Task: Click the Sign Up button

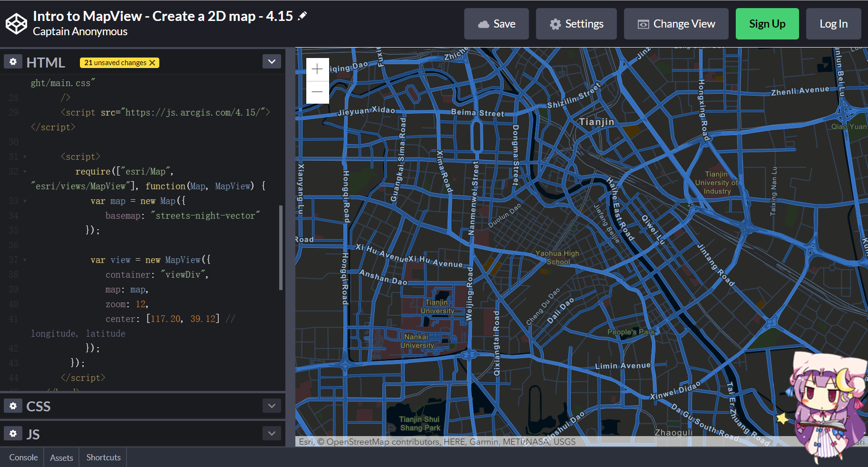Action: pos(767,24)
